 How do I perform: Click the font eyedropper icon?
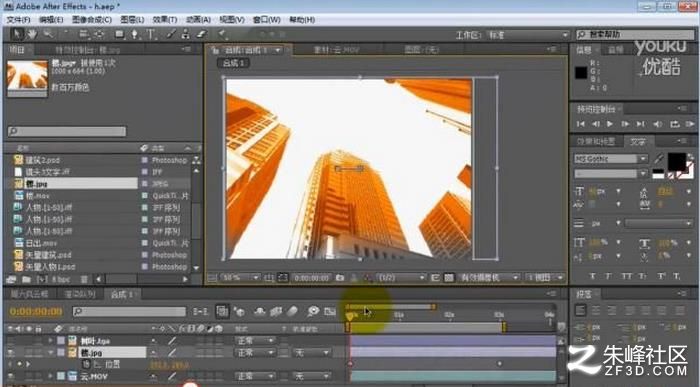point(659,158)
